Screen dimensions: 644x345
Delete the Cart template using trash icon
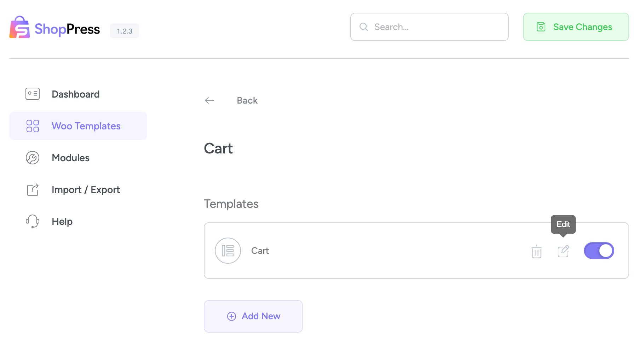[536, 251]
